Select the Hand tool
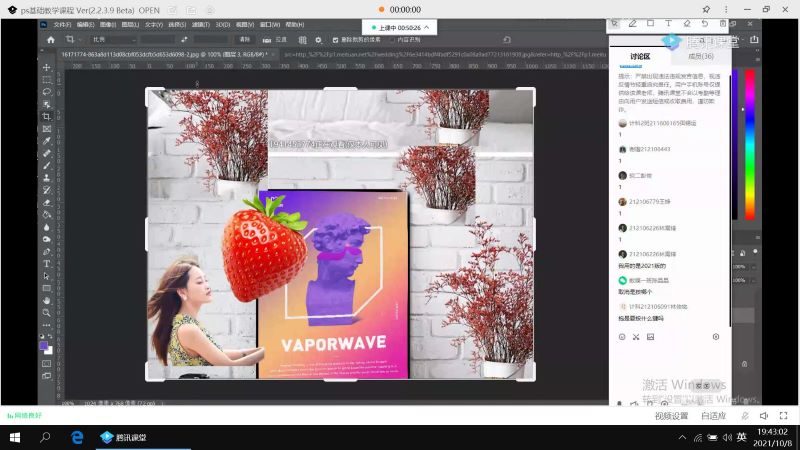The height and width of the screenshot is (450, 800). [x=46, y=301]
